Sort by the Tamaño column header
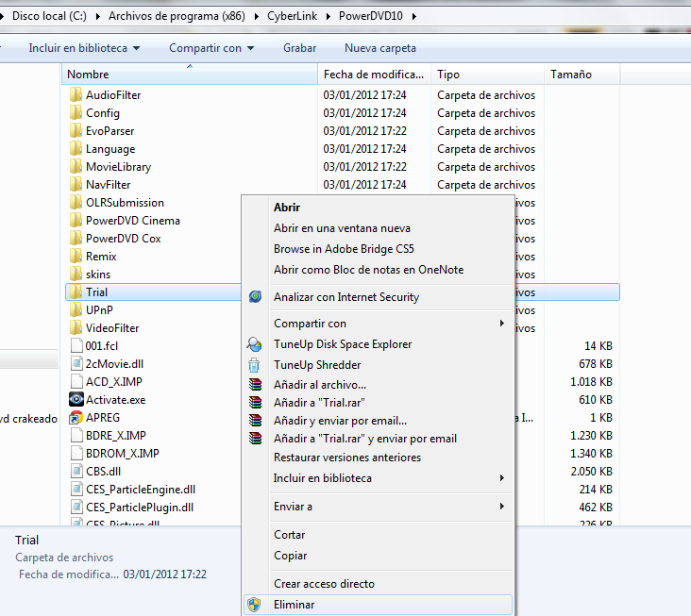 click(582, 74)
